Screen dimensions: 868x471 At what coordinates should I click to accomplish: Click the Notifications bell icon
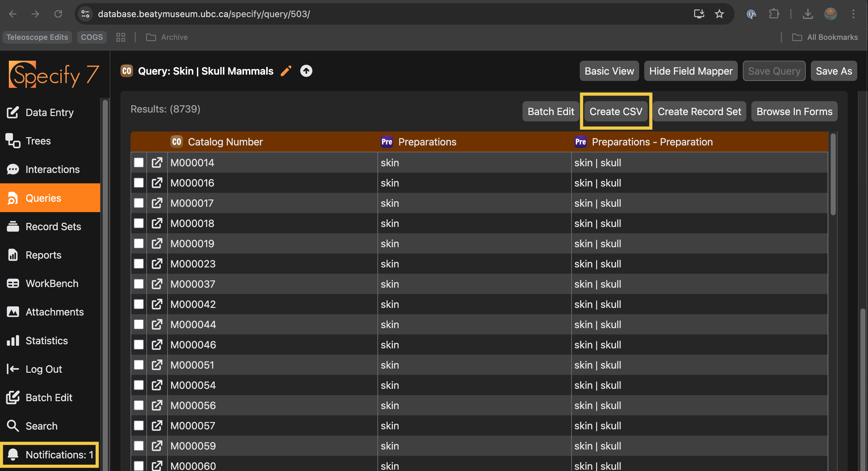13,455
